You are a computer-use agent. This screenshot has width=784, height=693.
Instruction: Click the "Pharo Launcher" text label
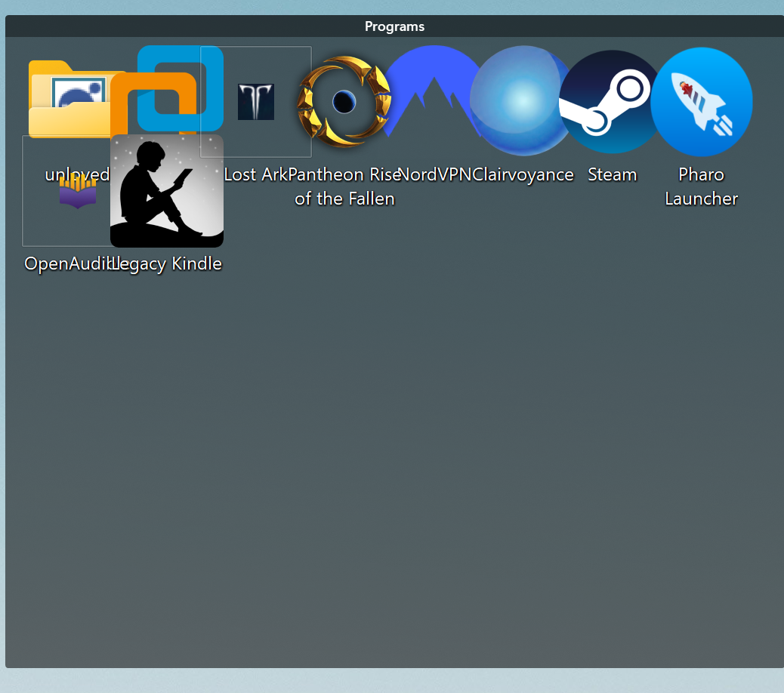click(701, 186)
